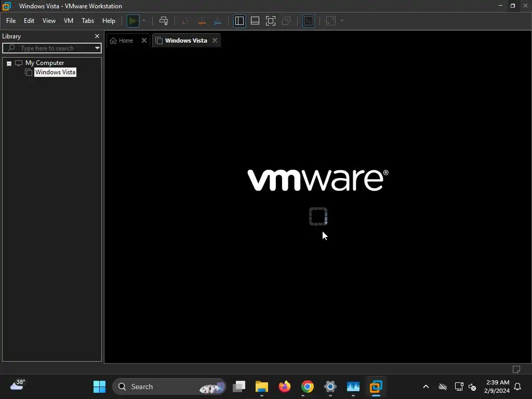Toggle the library sidebar view icon
Viewport: 532px width, 399px height.
tap(240, 21)
